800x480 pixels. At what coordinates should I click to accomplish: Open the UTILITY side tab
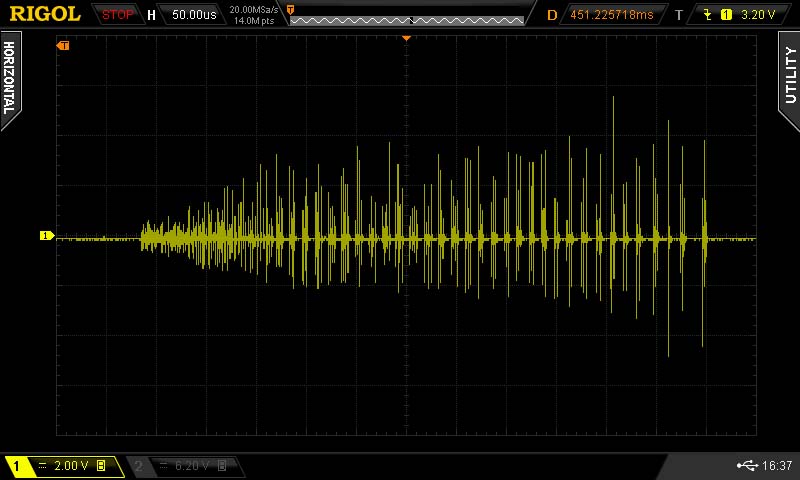pyautogui.click(x=789, y=75)
